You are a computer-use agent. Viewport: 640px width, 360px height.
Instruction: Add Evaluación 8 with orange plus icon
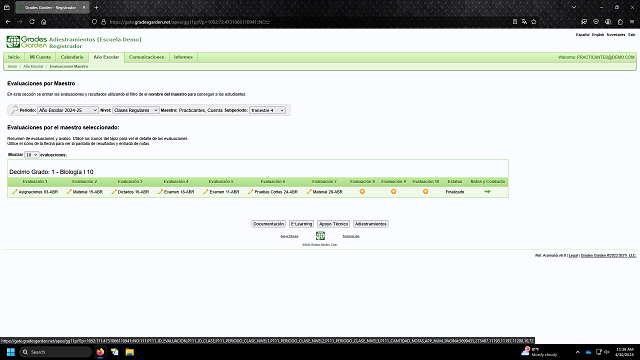(x=362, y=191)
